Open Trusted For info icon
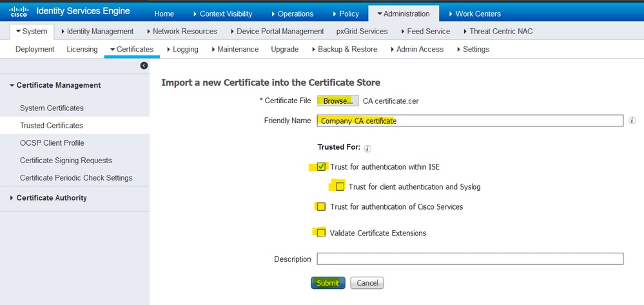This screenshot has height=305, width=644. click(367, 148)
